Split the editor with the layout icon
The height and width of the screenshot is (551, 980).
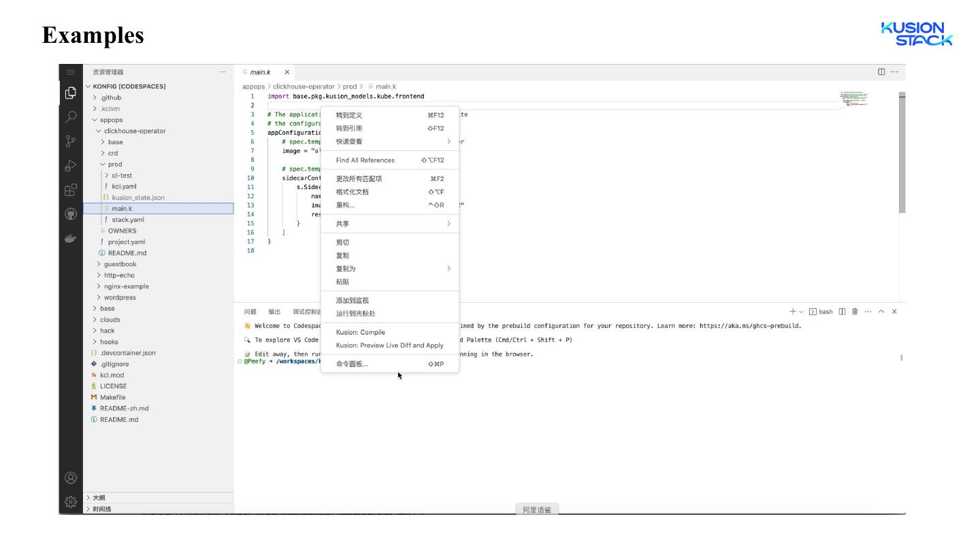point(881,72)
